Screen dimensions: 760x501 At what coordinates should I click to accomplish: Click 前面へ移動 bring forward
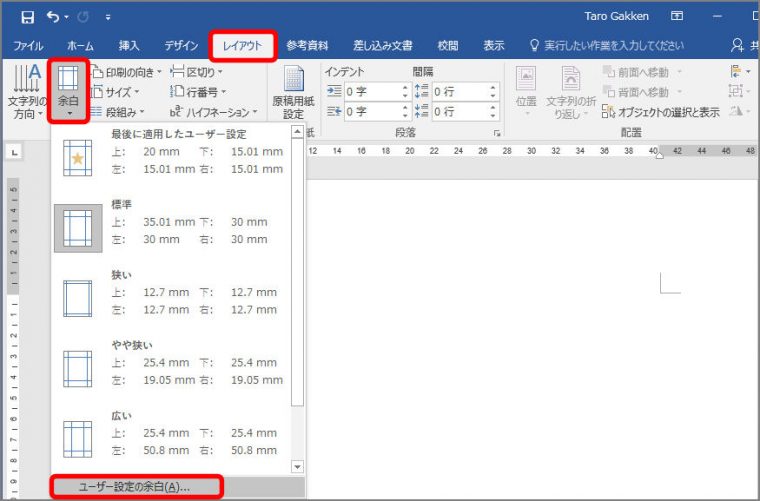642,72
